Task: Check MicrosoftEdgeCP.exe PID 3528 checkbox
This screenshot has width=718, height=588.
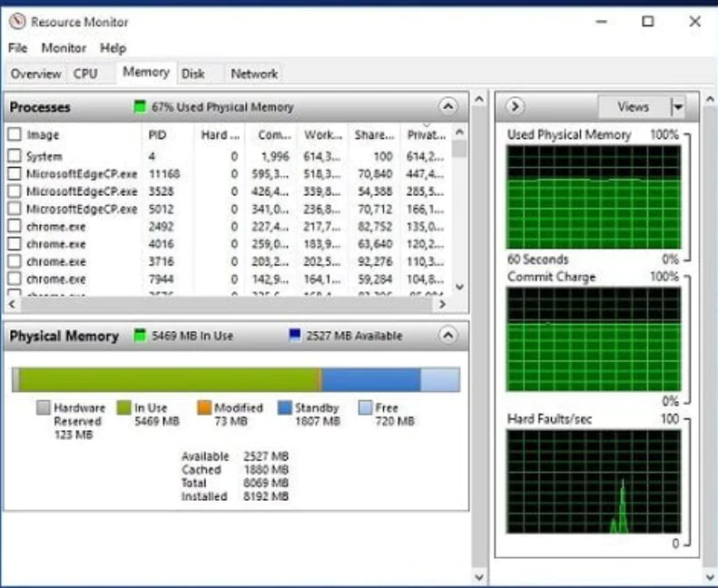Action: pos(15,191)
